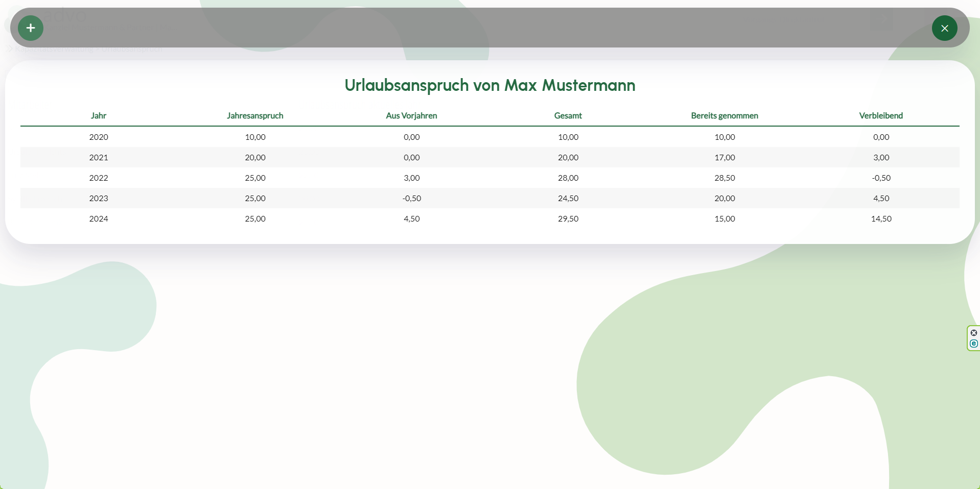Click the green plus add button
This screenshot has width=980, height=489.
[31, 28]
